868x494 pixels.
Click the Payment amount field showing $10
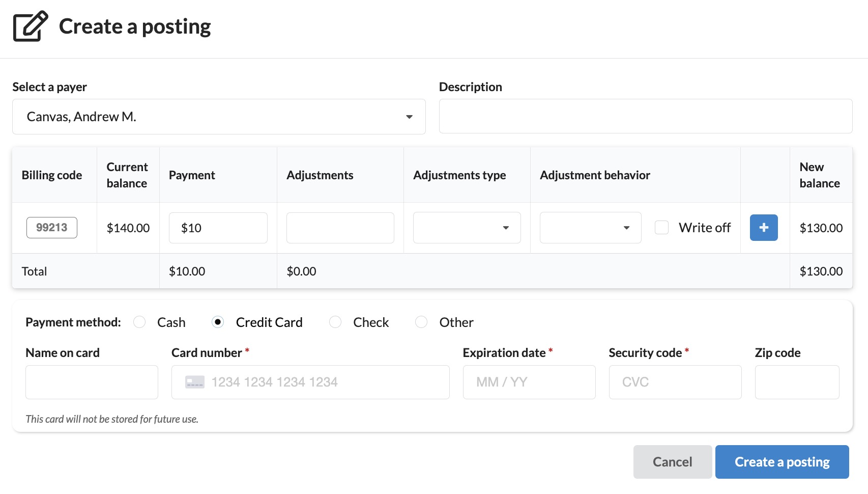(x=218, y=228)
